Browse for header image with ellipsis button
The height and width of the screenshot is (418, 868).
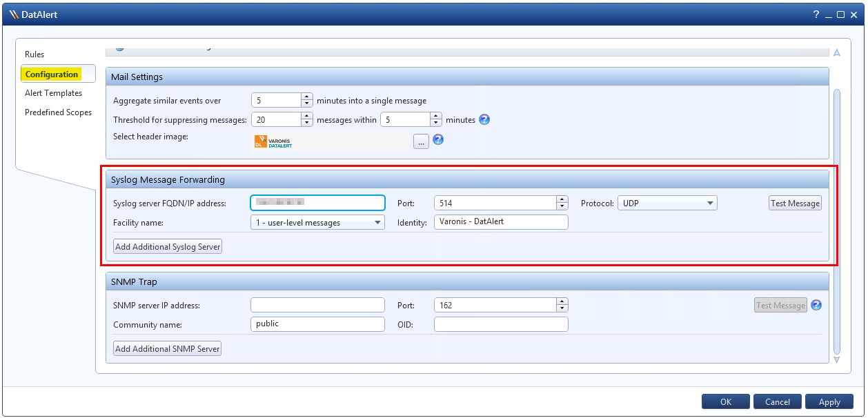click(x=421, y=141)
